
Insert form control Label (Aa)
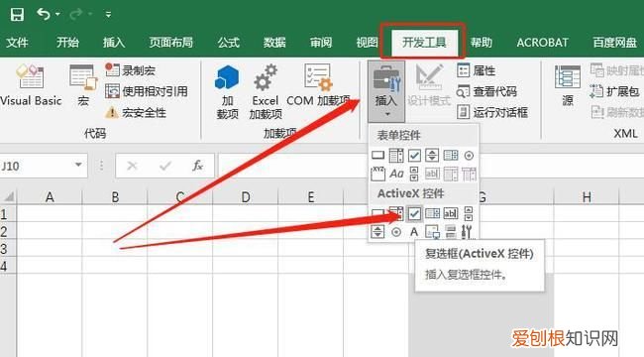(396, 174)
